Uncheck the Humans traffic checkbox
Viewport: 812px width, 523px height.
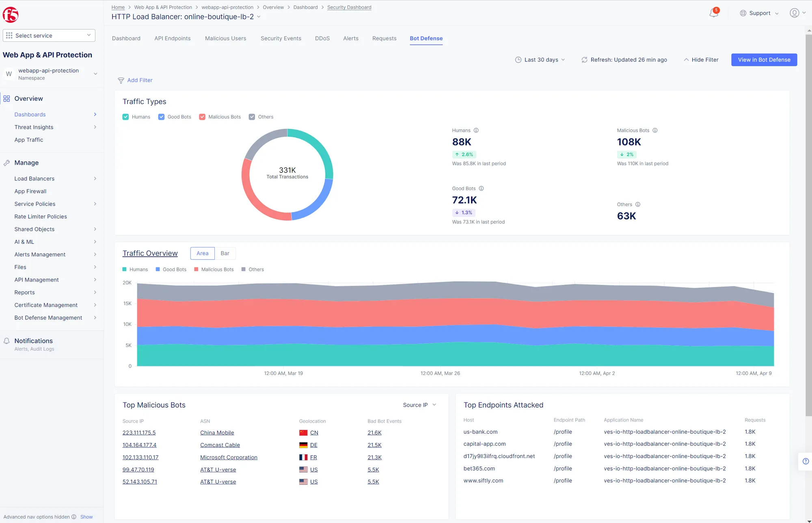(126, 117)
